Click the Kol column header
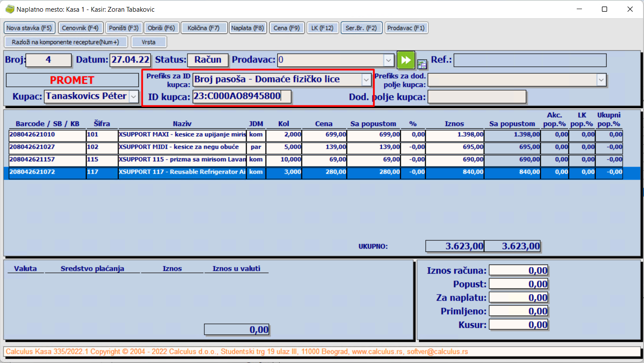Viewport: 644px width, 363px height. pyautogui.click(x=284, y=124)
